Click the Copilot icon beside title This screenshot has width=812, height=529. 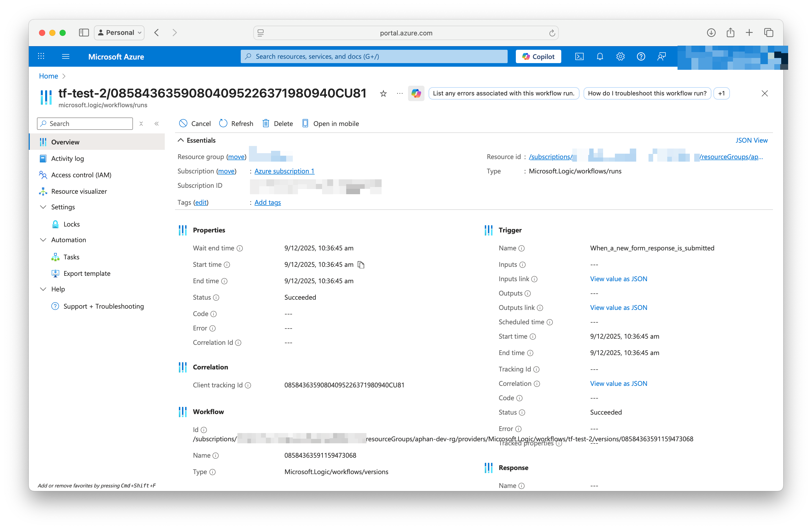tap(416, 93)
